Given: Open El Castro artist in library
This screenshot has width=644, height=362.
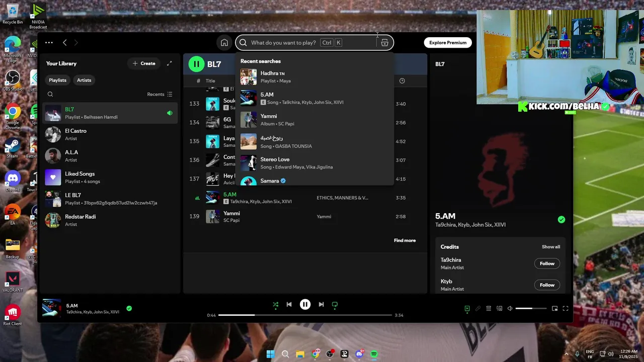Looking at the screenshot, I should tap(110, 134).
